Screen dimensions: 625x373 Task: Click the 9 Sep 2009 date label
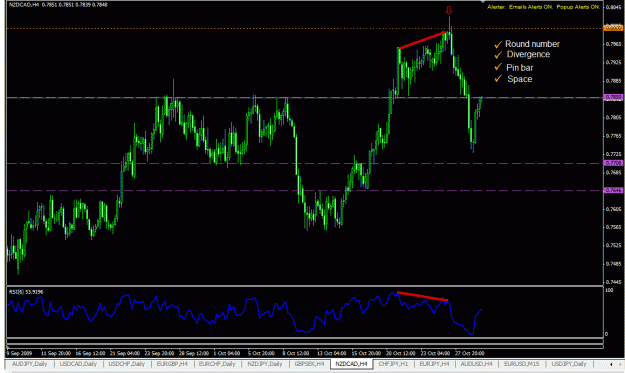pyautogui.click(x=20, y=353)
